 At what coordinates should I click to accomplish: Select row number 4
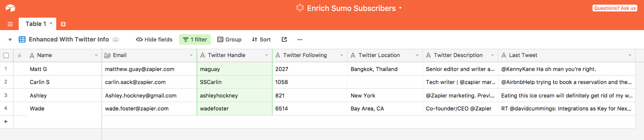point(6,108)
